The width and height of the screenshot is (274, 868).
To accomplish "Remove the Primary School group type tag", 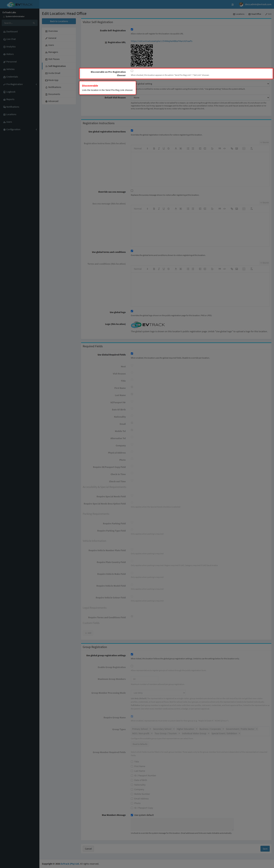I will [x=150, y=729].
